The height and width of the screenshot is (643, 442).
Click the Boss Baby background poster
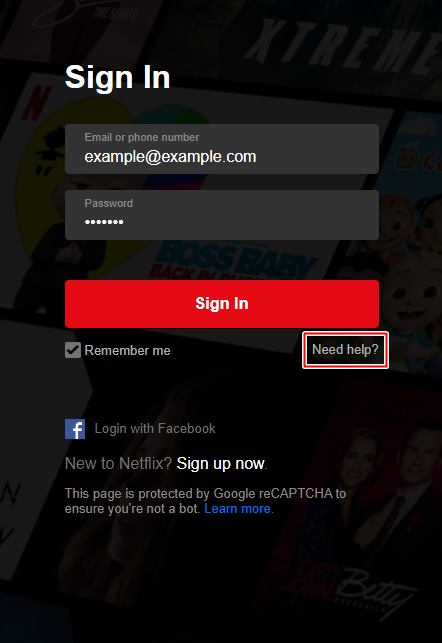click(234, 260)
